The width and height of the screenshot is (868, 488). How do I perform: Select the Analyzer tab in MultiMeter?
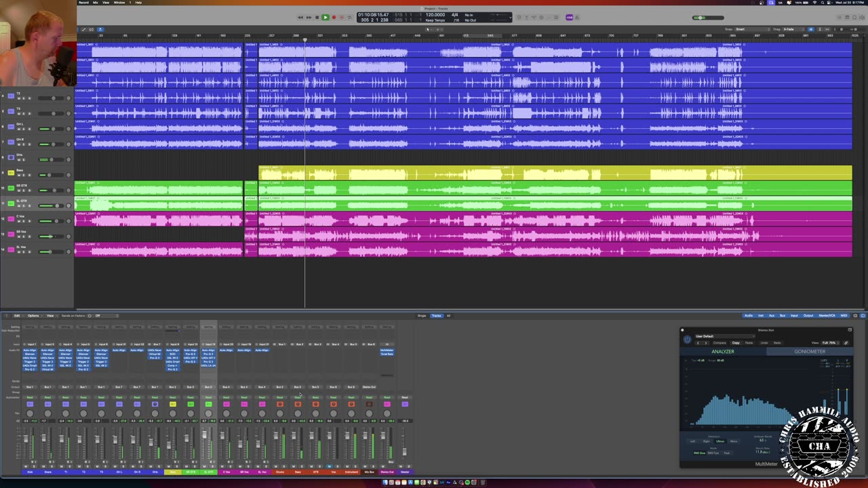click(723, 352)
